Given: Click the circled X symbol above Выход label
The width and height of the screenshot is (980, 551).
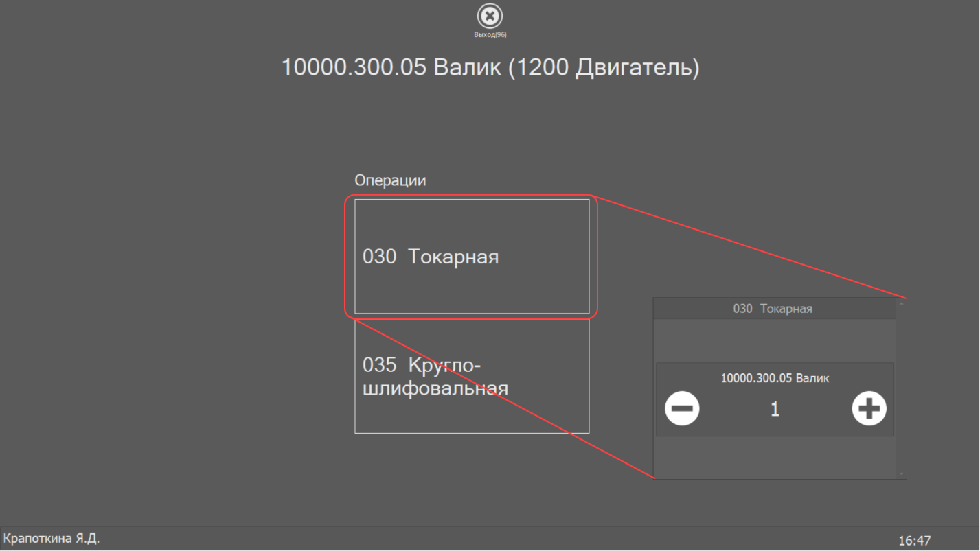Looking at the screenshot, I should click(489, 16).
